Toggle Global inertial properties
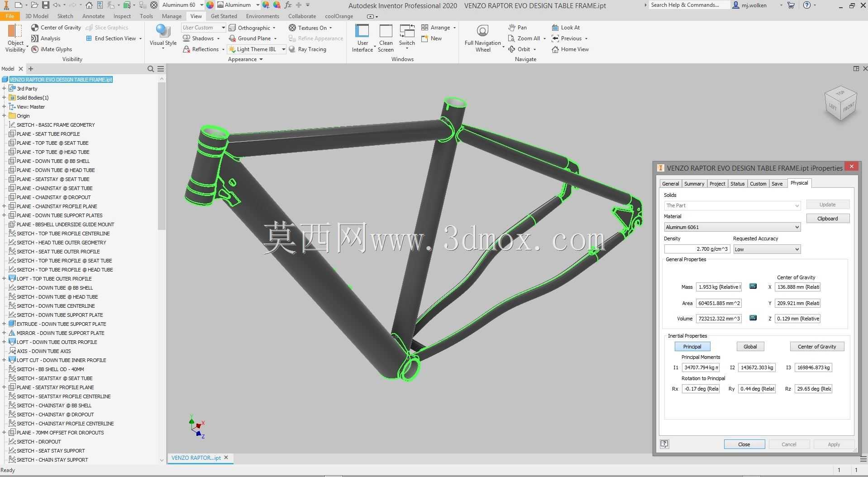The image size is (868, 477). click(x=750, y=347)
